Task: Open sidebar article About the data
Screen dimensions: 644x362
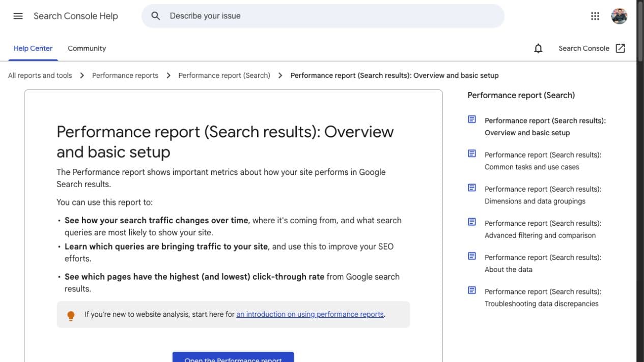Action: tap(543, 263)
